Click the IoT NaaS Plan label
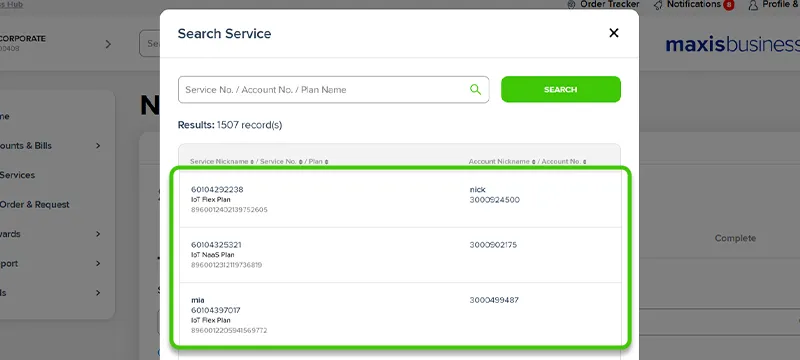Screen dimensions: 800x360 coord(213,255)
